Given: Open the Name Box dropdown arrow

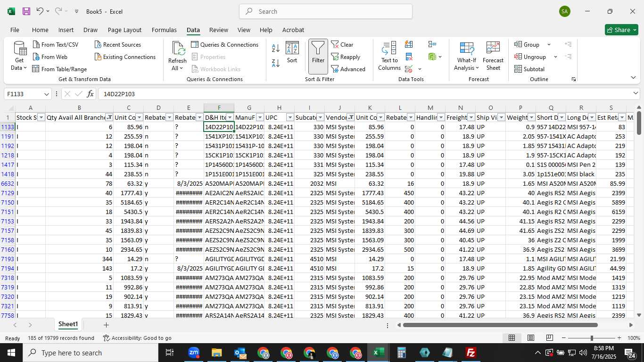Looking at the screenshot, I should point(46,94).
